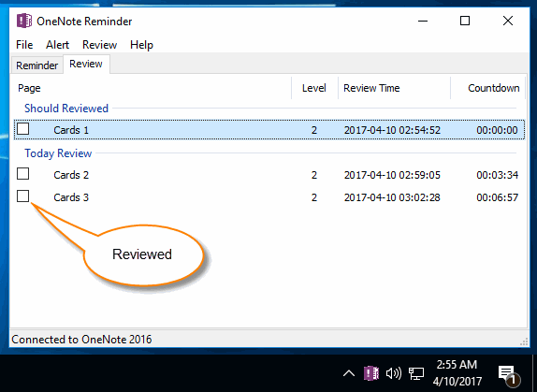Switch to the Reminder tab
Viewport: 537px width, 392px height.
[x=37, y=65]
